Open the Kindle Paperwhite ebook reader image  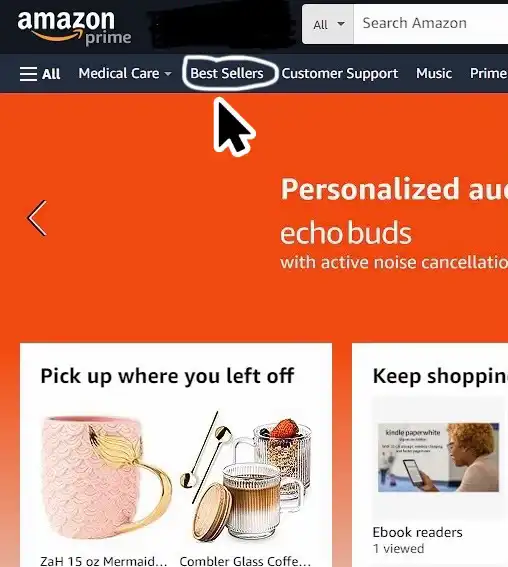[438, 457]
